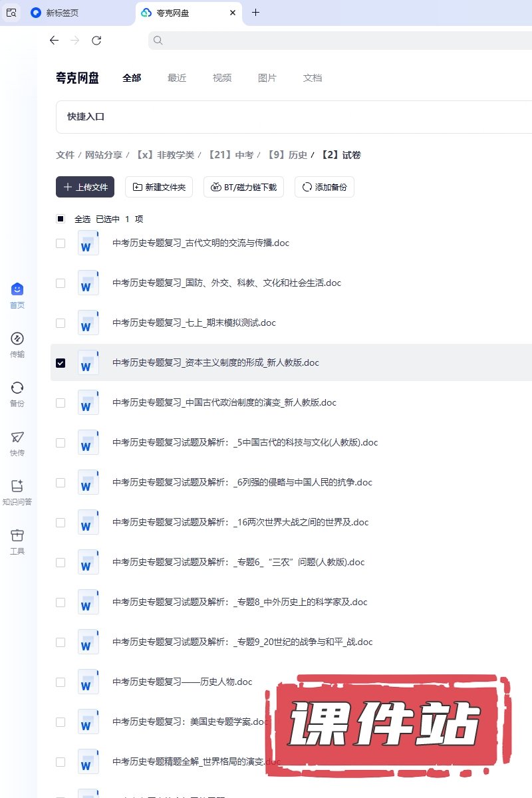Go back using the browser back arrow
532x798 pixels.
pos(54,41)
